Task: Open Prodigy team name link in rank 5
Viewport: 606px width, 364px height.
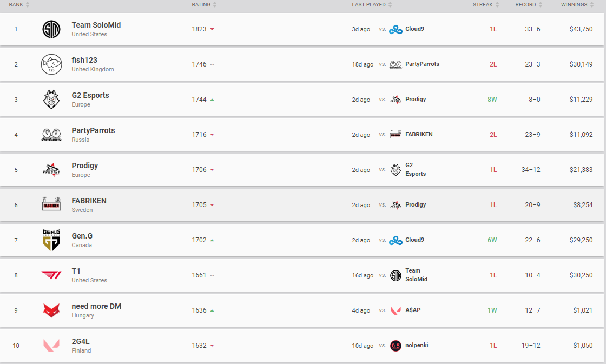Action: tap(84, 166)
